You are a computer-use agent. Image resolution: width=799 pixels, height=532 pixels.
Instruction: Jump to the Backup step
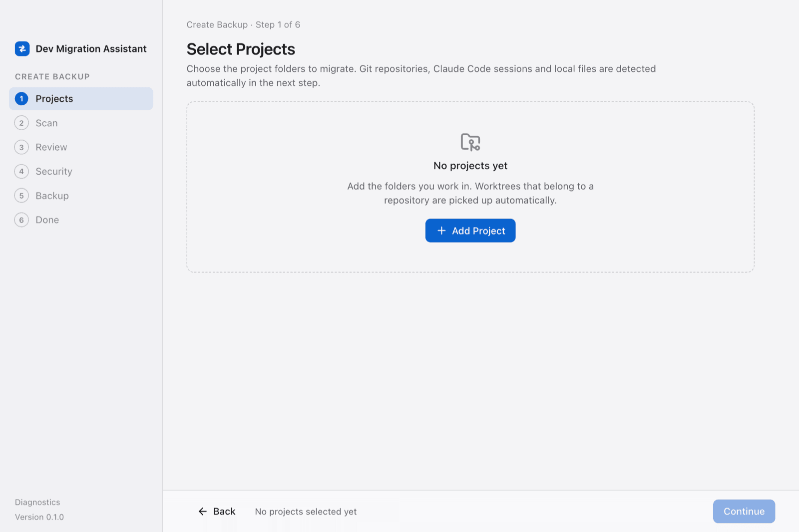[x=81, y=196]
